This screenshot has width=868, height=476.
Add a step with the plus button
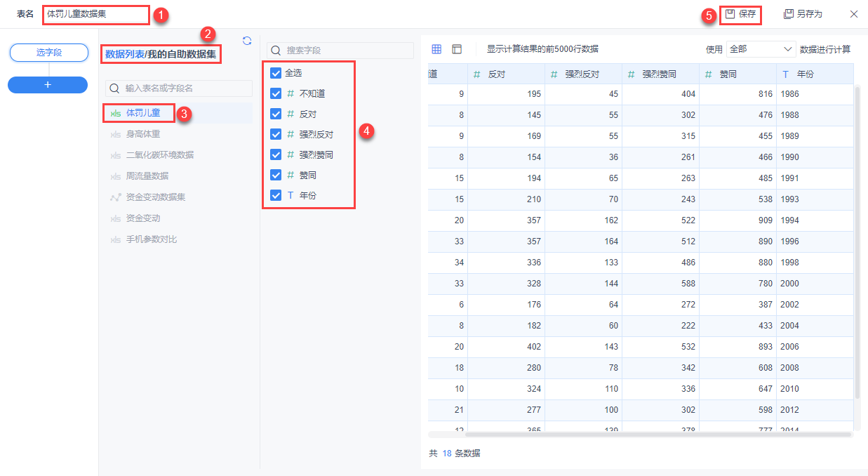click(48, 84)
